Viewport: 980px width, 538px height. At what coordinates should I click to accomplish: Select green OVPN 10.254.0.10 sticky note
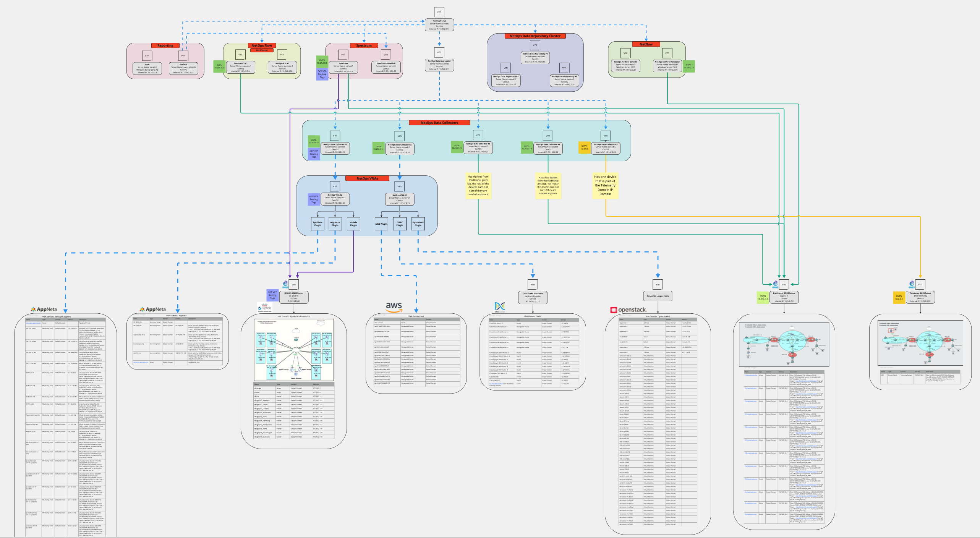[x=688, y=66]
